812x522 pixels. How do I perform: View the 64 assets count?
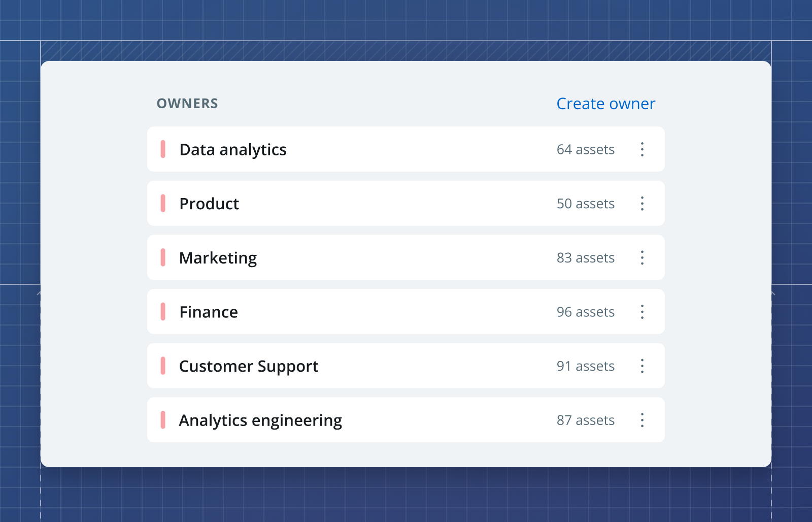tap(586, 150)
